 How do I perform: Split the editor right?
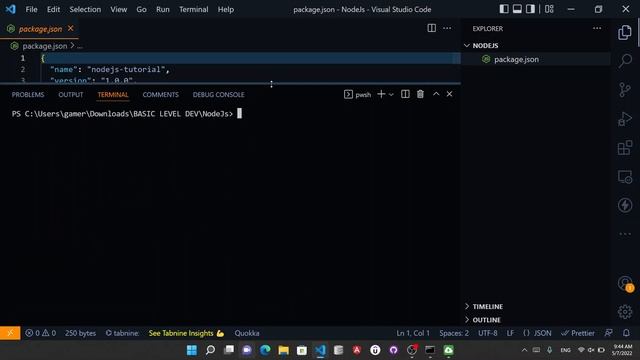(431, 28)
